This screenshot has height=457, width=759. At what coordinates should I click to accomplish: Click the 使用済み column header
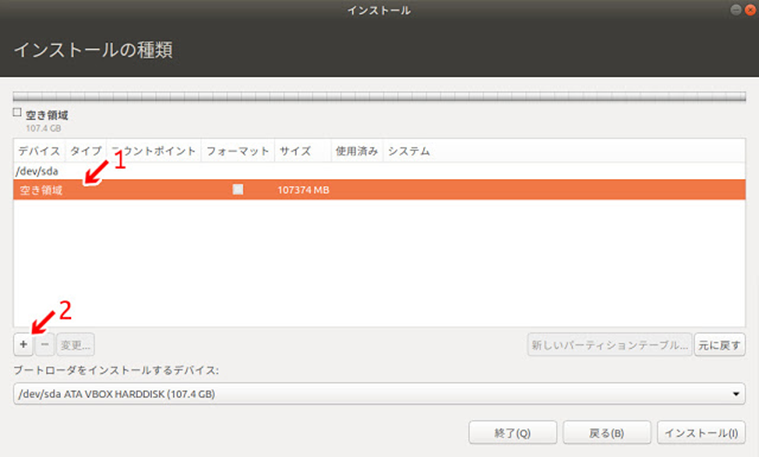pyautogui.click(x=357, y=151)
